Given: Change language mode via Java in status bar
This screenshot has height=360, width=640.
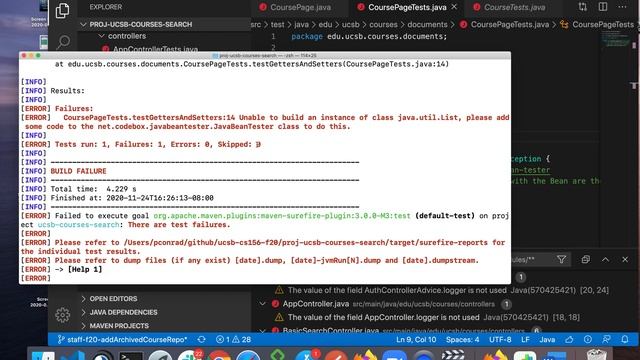Looking at the screenshot, I should pyautogui.click(x=547, y=340).
